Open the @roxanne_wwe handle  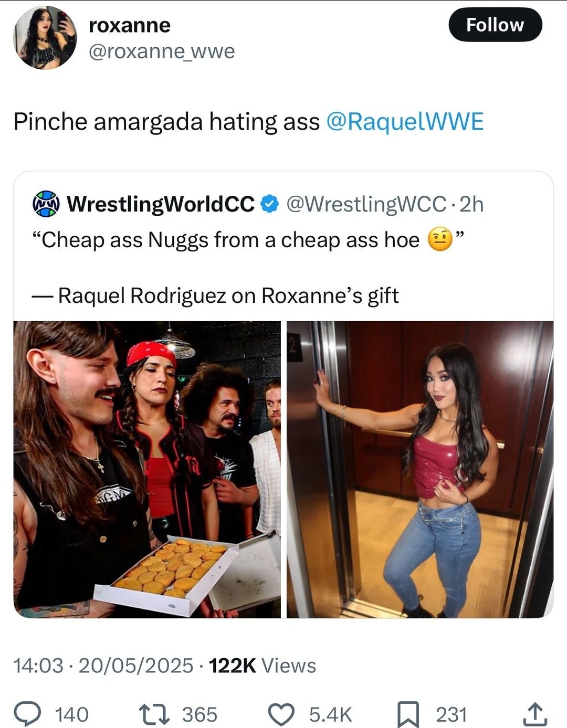point(162,51)
